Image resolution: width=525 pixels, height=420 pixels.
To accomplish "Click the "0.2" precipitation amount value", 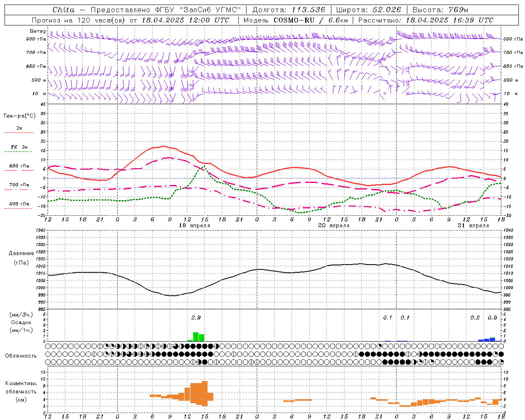I will point(475,317).
